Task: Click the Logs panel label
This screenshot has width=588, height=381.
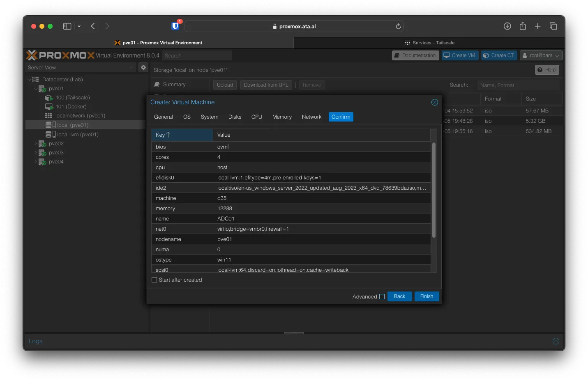Action: (x=35, y=341)
